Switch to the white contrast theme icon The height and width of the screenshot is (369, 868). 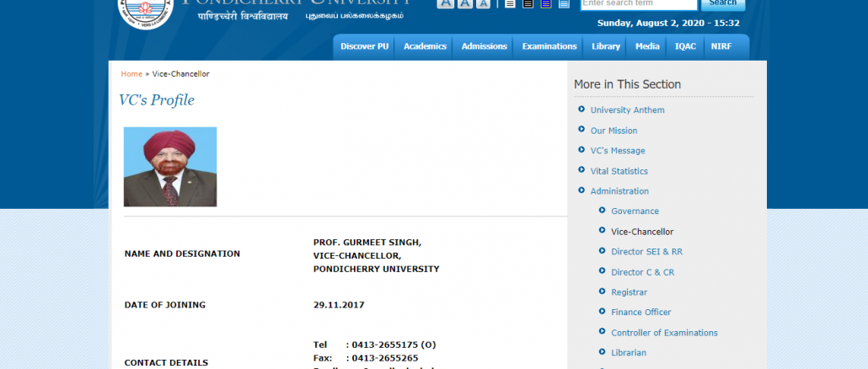tap(510, 3)
